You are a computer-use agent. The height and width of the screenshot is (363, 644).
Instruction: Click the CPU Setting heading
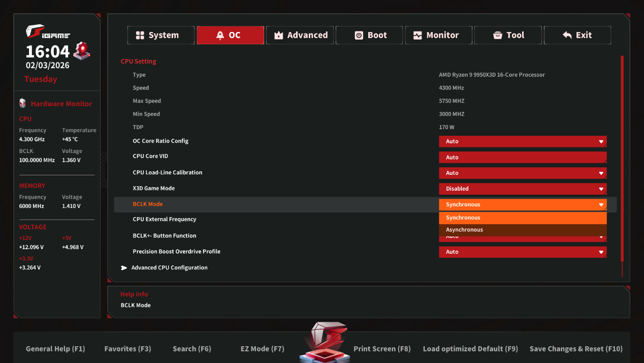(x=138, y=62)
